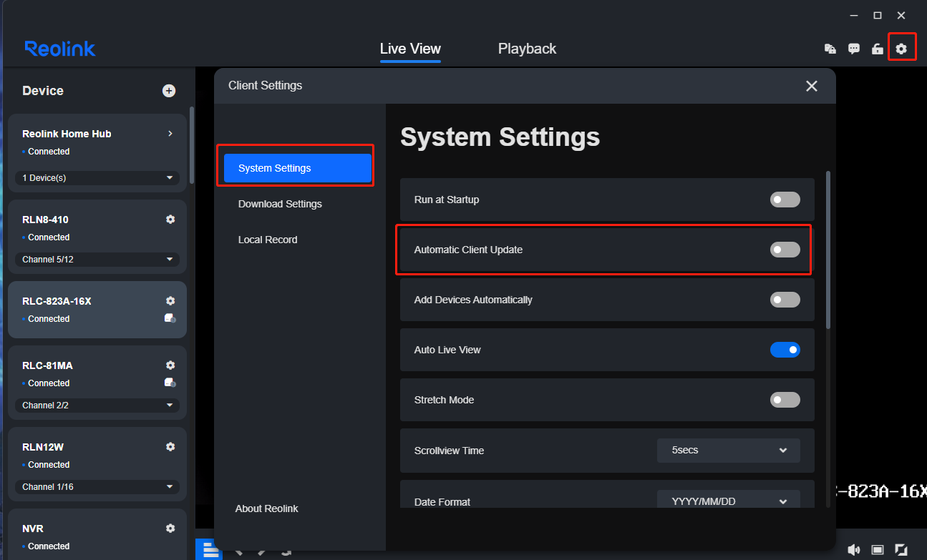Toggle Run at Startup switch
The width and height of the screenshot is (927, 560).
[x=785, y=200]
